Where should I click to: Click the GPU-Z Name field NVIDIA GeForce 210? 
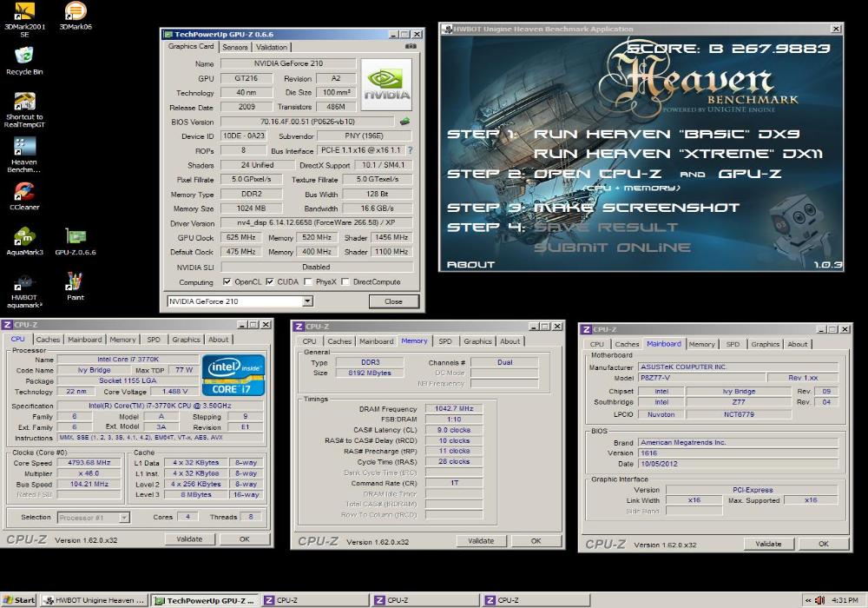(288, 63)
